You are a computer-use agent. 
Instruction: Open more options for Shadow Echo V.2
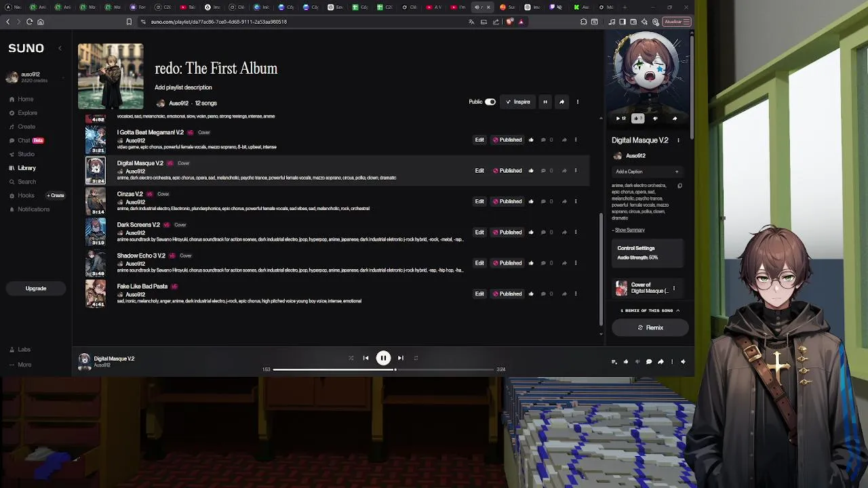(x=576, y=263)
